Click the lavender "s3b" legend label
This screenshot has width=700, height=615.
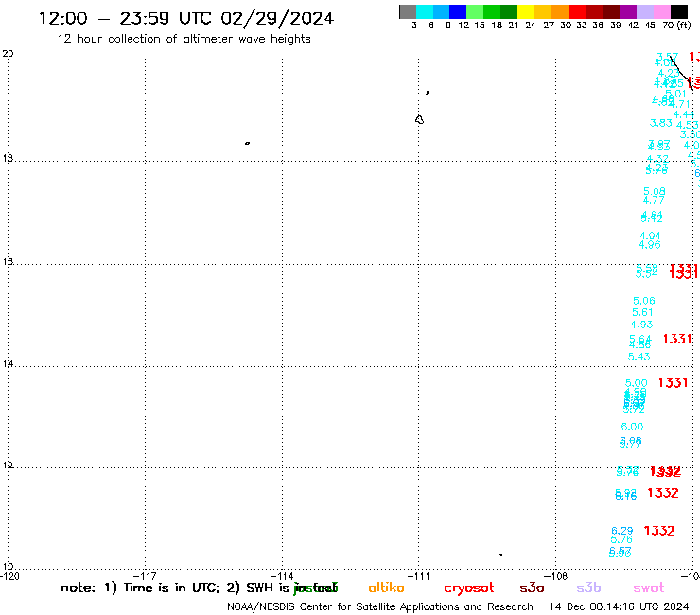tap(588, 588)
